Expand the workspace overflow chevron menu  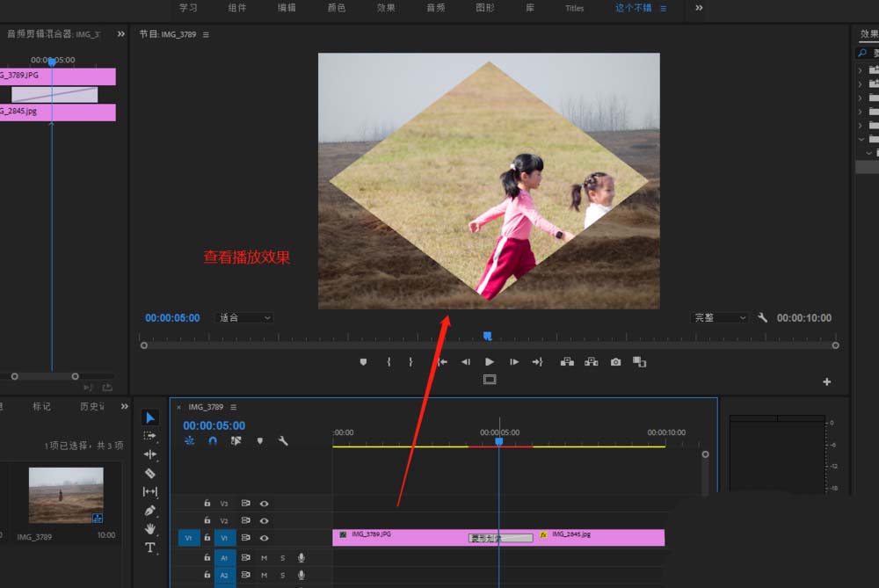click(699, 8)
